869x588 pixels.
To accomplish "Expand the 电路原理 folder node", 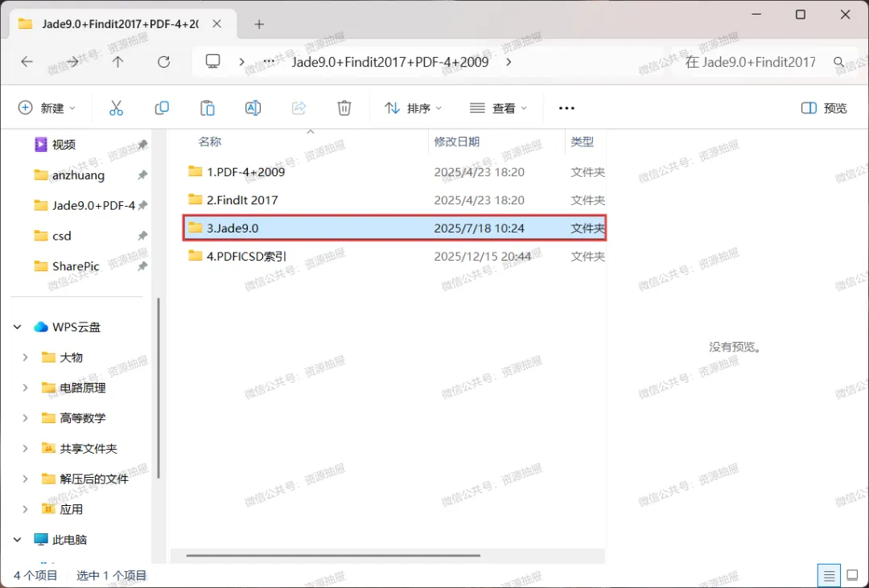I will [25, 388].
